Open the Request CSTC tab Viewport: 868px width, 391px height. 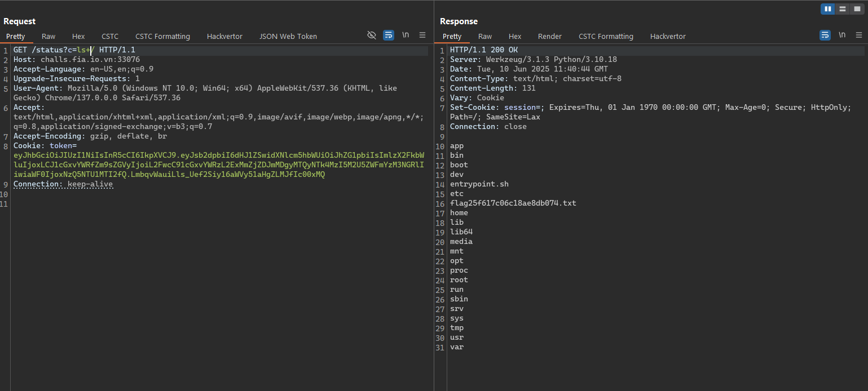110,36
